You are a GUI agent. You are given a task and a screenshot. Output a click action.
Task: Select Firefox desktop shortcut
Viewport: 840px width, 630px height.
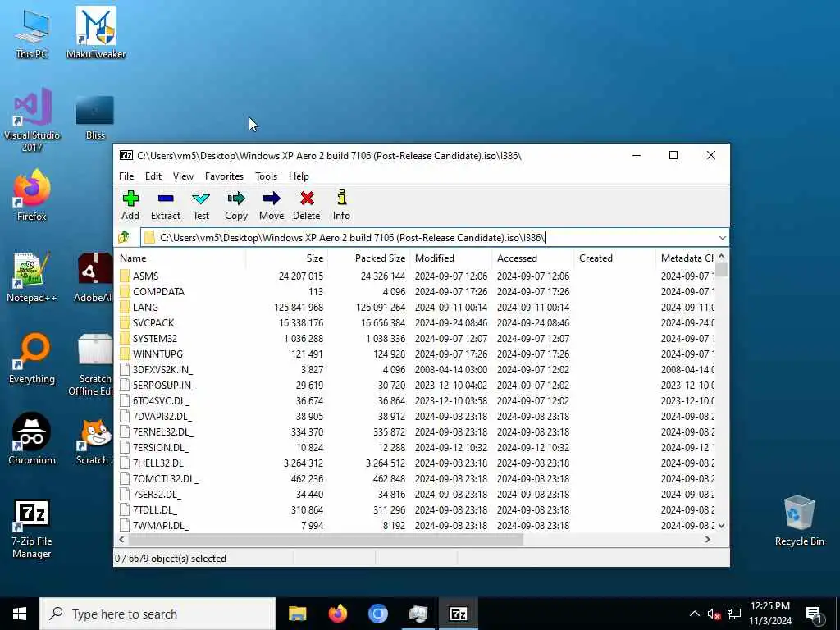click(32, 195)
